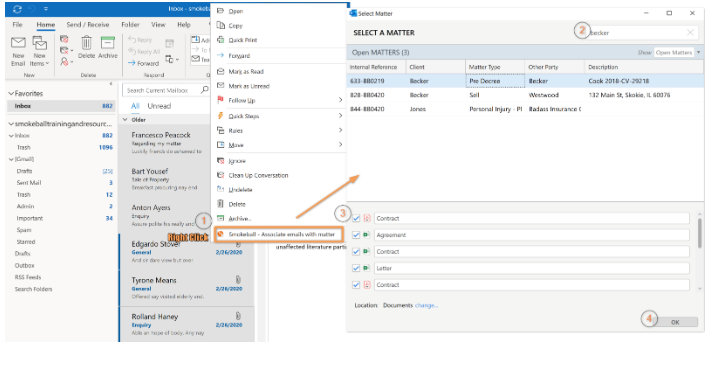Viewport: 713px width, 370px height.
Task: Uncheck the Letter attachment checkbox
Action: (x=356, y=268)
